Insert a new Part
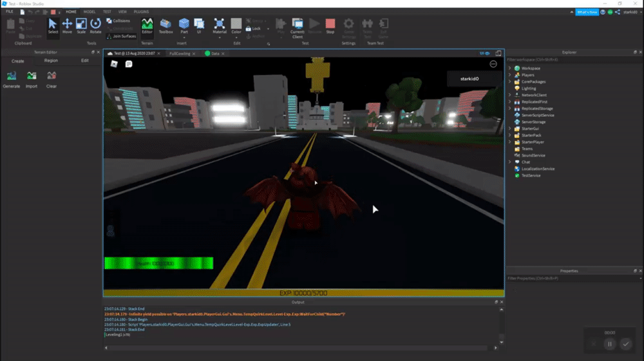The image size is (644, 361). [x=184, y=26]
